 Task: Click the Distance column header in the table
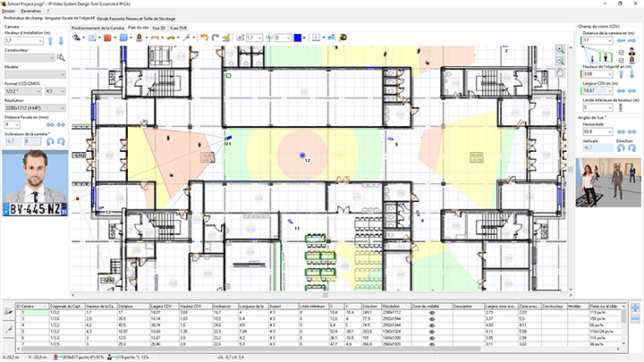coord(129,305)
